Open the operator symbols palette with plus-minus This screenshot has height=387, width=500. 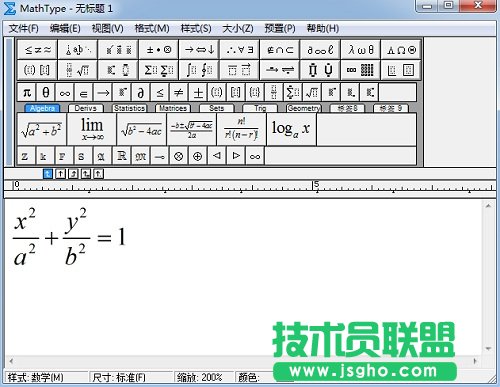(x=159, y=50)
